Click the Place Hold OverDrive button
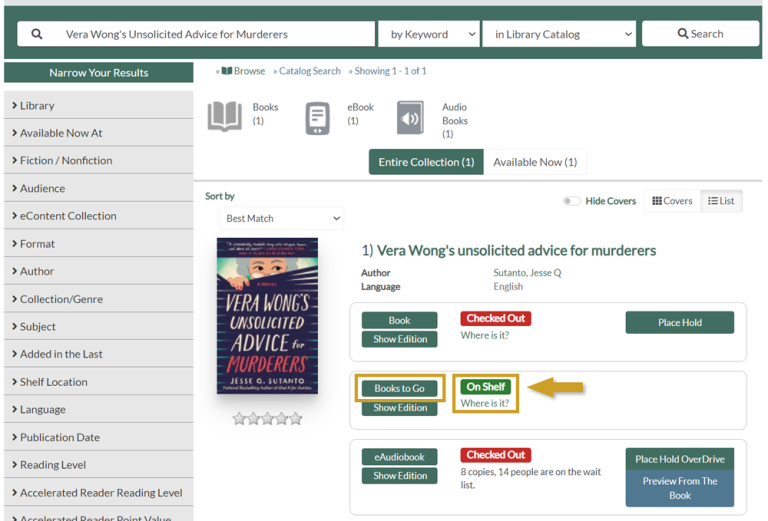Screen dimensions: 768x521 point(679,459)
